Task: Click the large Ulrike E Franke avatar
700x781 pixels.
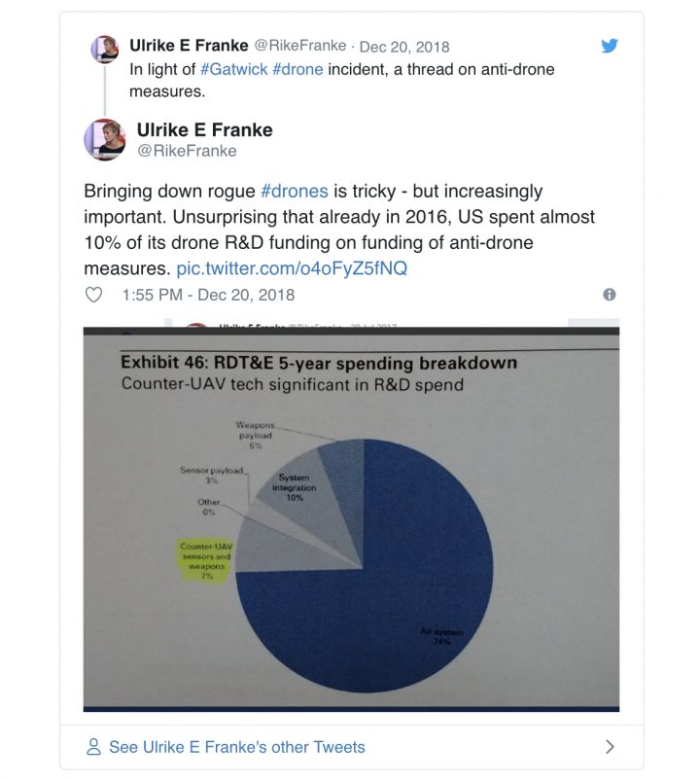Action: [x=104, y=140]
